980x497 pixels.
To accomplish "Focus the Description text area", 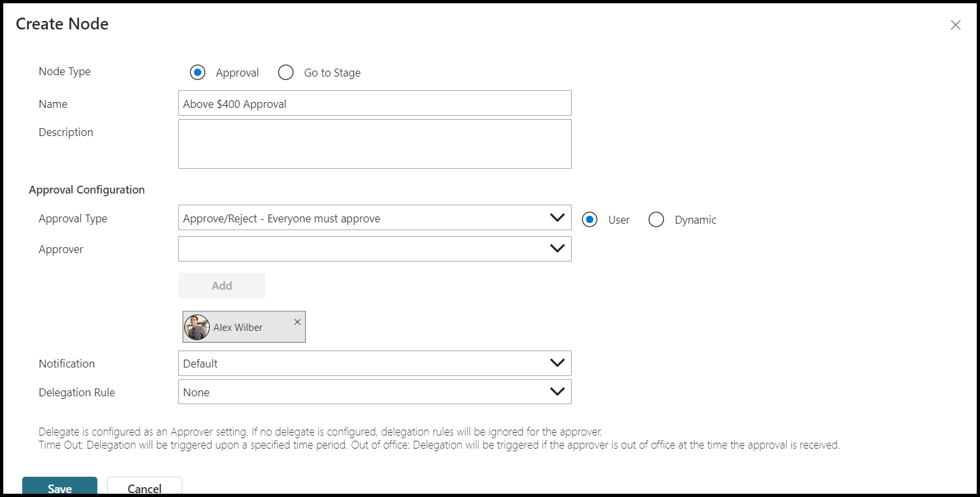I will point(374,144).
